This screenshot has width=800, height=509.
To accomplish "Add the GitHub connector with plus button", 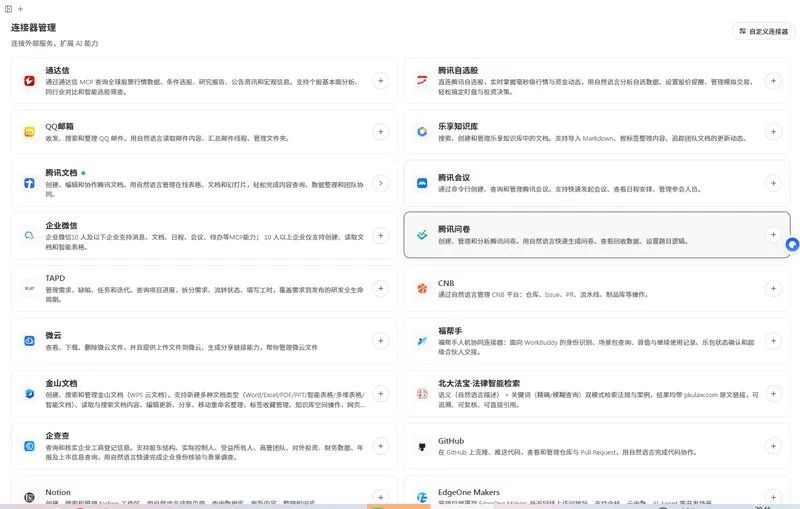I will point(773,446).
